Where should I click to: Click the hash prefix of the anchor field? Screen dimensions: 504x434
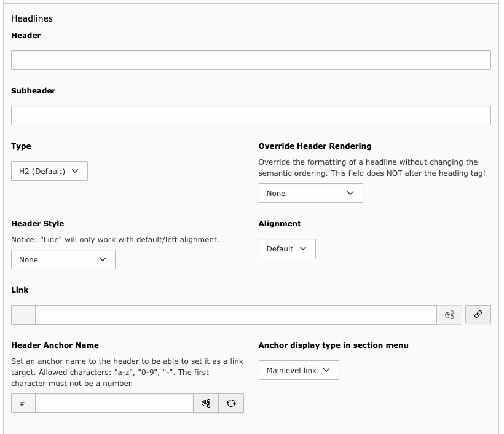coord(23,403)
